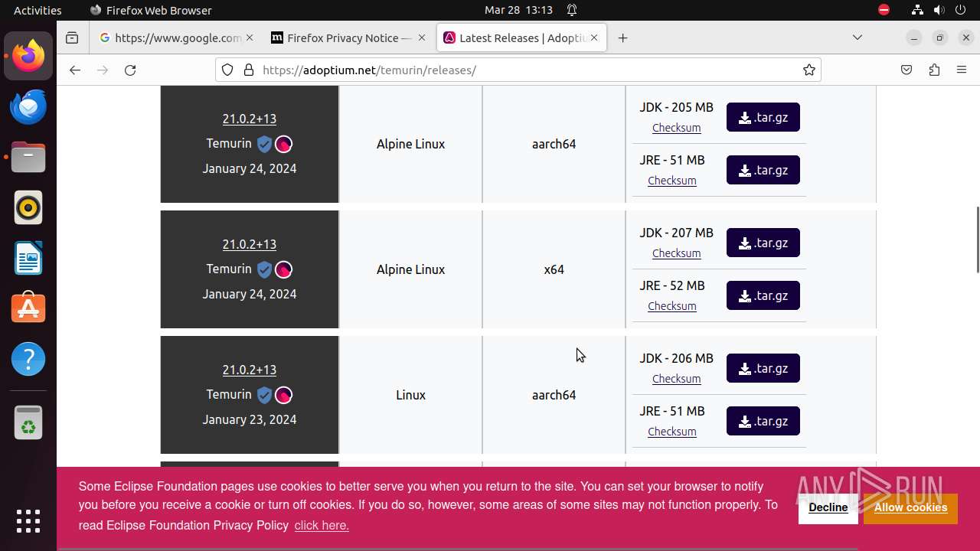
Task: Open Checksum for Alpine x64 JRE 52 MB
Action: pos(672,306)
